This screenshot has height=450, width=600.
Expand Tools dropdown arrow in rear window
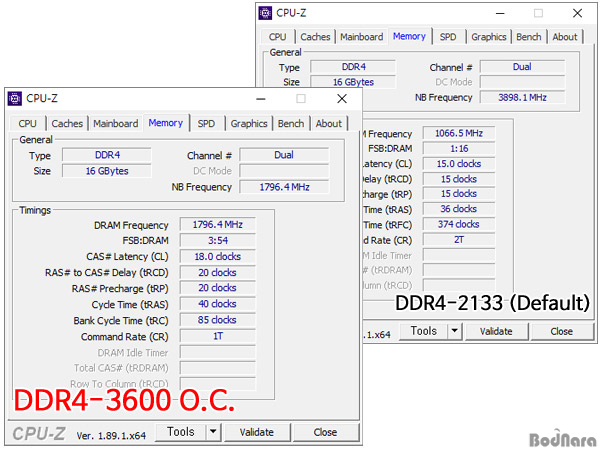click(455, 331)
